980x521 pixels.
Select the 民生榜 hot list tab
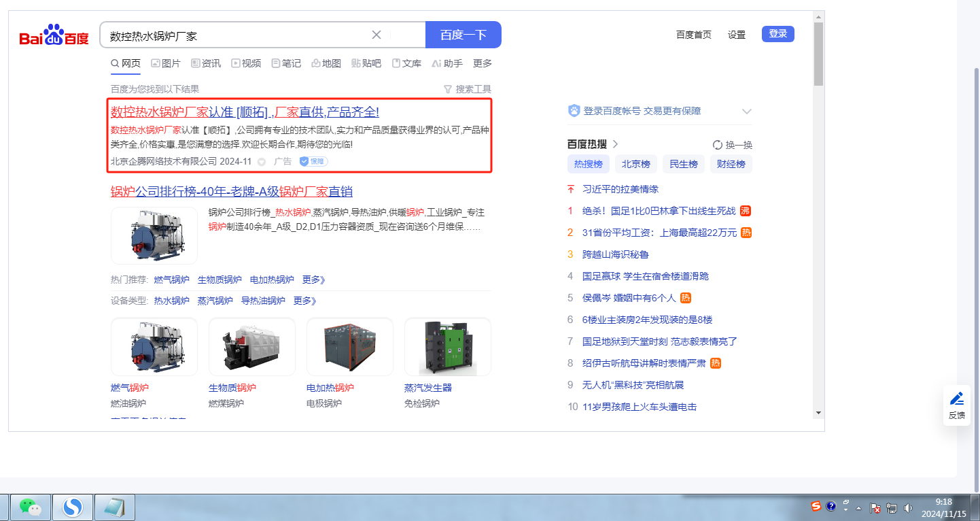(684, 164)
